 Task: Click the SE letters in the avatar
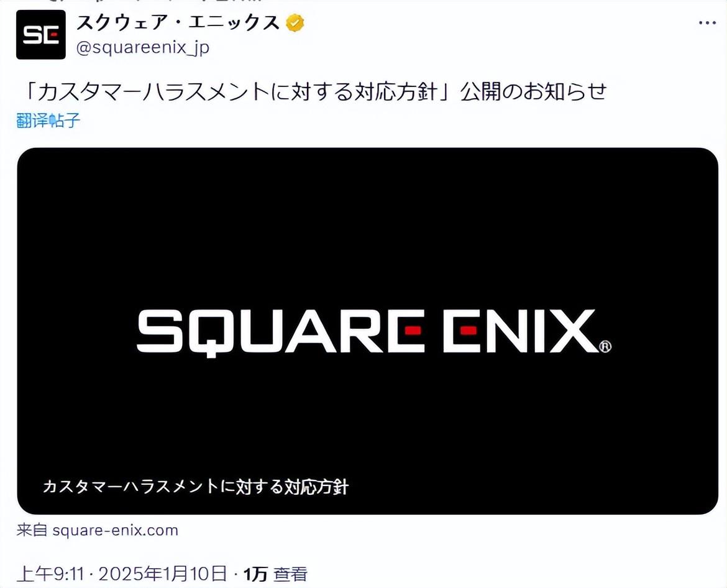tap(41, 35)
